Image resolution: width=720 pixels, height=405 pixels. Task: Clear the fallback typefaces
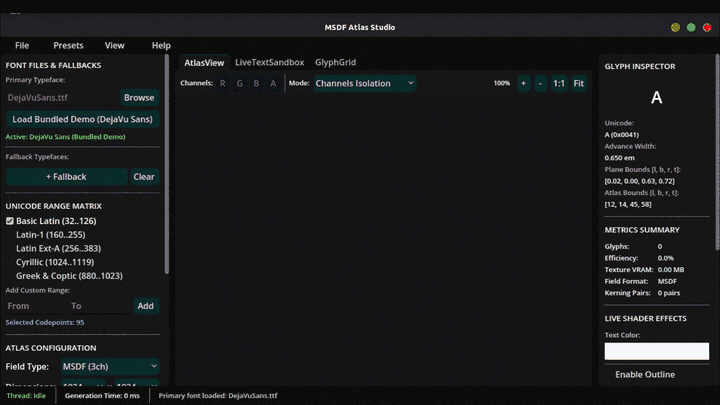click(x=144, y=177)
